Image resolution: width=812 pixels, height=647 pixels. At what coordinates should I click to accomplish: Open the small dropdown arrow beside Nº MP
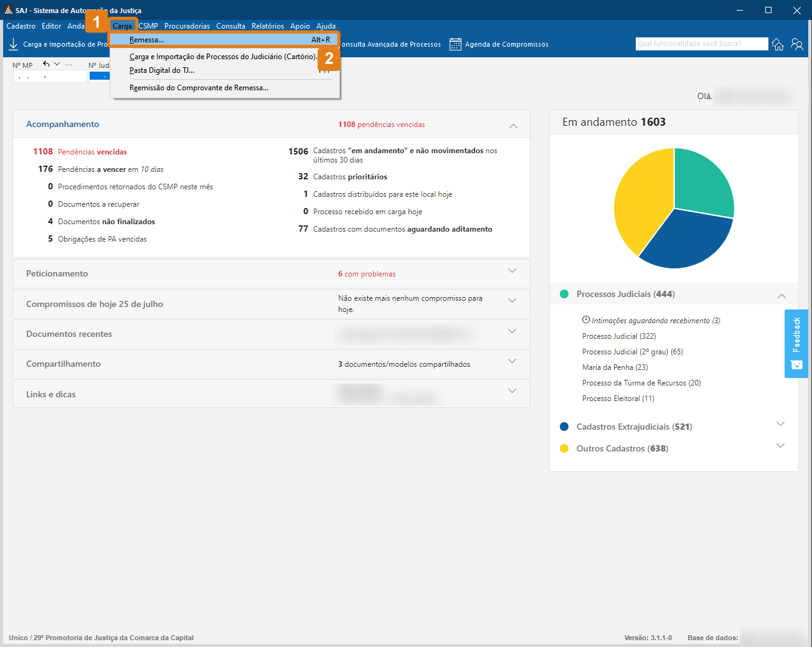click(57, 64)
